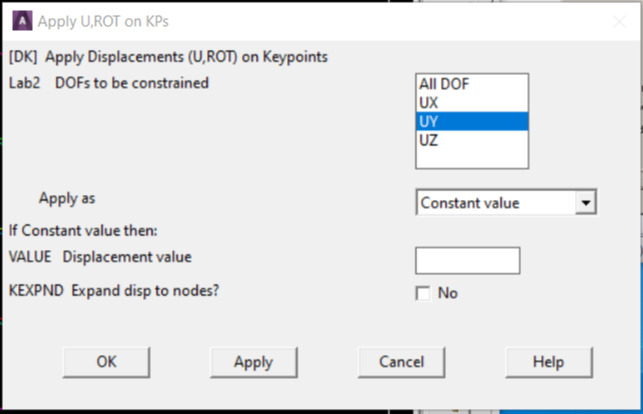Toggle the KEXPND expand disp checkbox
This screenshot has width=643, height=414.
coord(422,293)
